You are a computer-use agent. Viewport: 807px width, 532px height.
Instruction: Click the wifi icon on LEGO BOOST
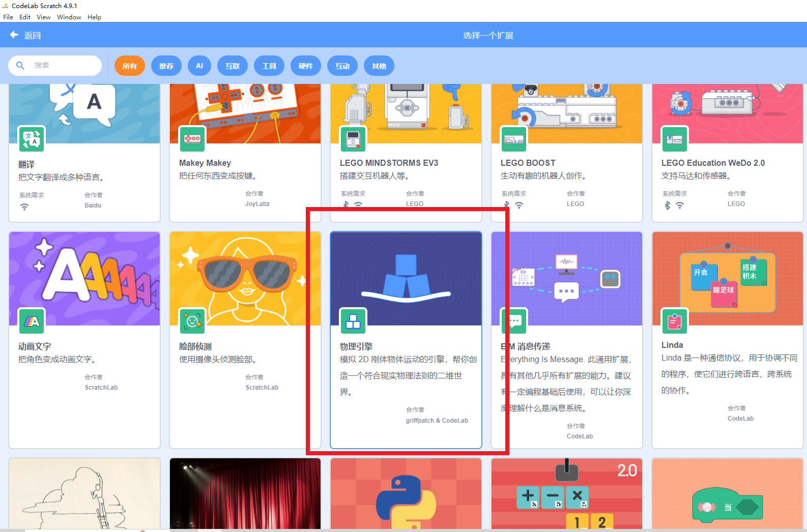[x=519, y=205]
